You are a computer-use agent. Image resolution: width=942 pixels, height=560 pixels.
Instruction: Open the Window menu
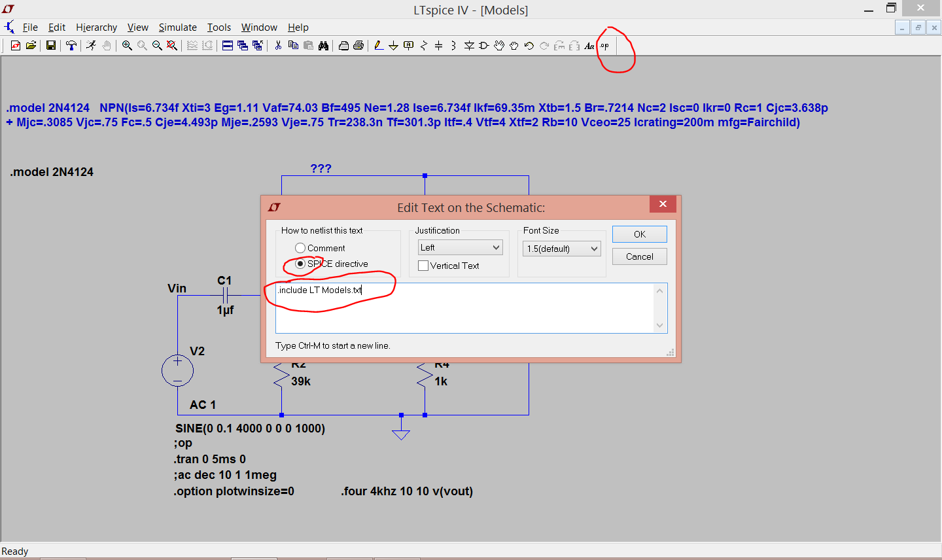coord(259,27)
